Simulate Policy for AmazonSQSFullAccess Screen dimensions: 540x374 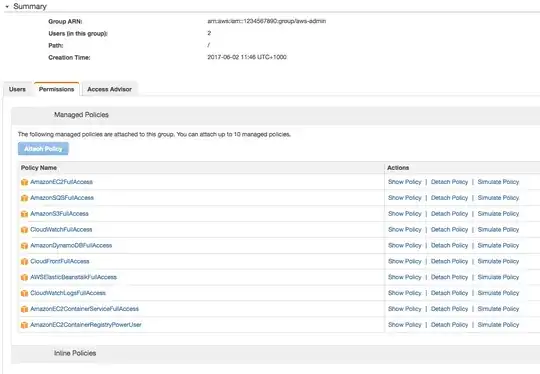(498, 198)
